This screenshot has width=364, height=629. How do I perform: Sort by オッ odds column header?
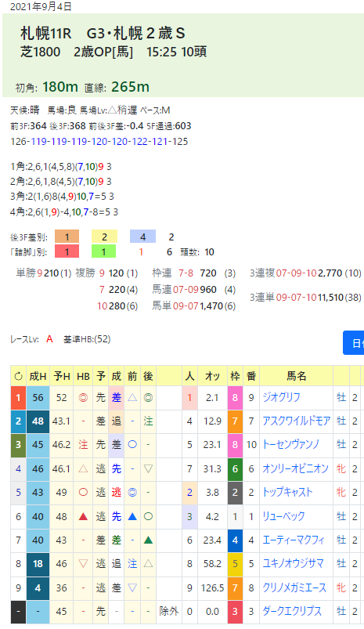click(212, 376)
